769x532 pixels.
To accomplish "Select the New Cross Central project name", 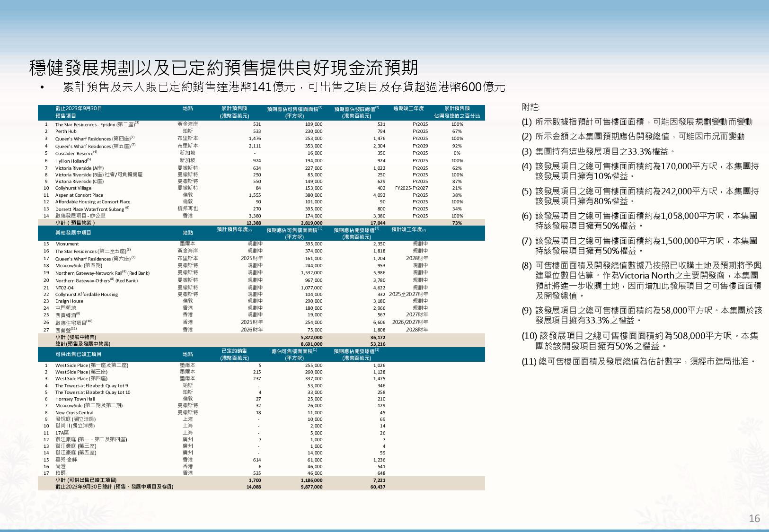I will pos(74,412).
